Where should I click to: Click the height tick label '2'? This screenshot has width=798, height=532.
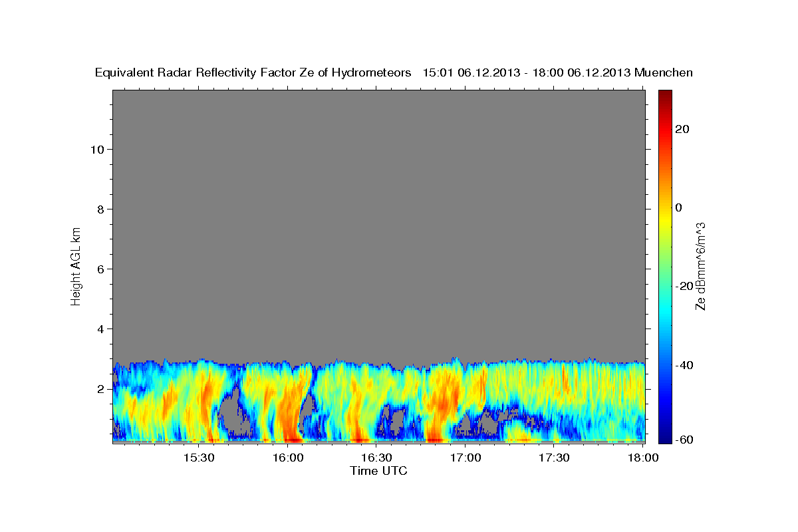pyautogui.click(x=100, y=388)
